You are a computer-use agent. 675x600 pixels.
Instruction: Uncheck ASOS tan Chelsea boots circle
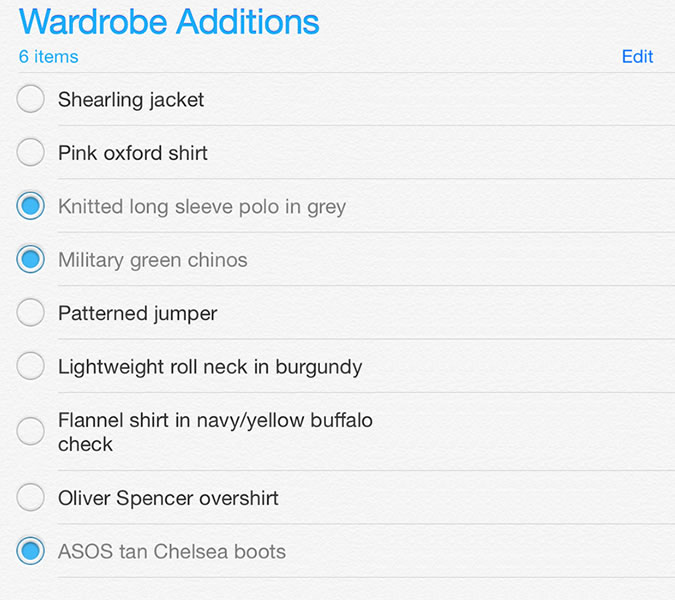30,551
